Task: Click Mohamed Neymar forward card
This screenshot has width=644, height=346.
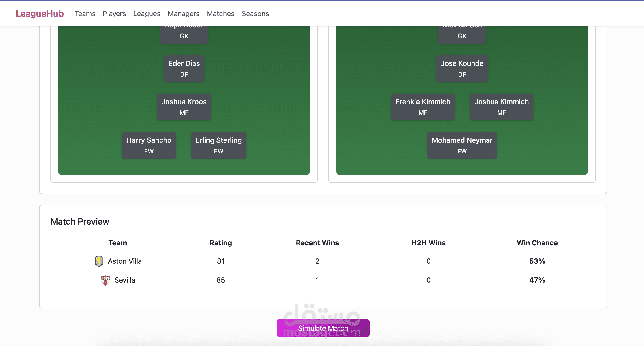Action: [462, 145]
